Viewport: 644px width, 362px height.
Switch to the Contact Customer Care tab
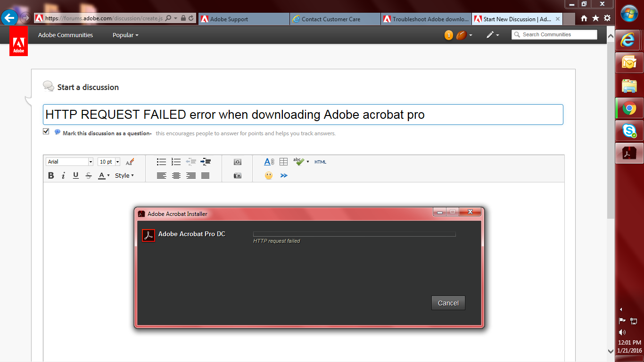tap(335, 19)
